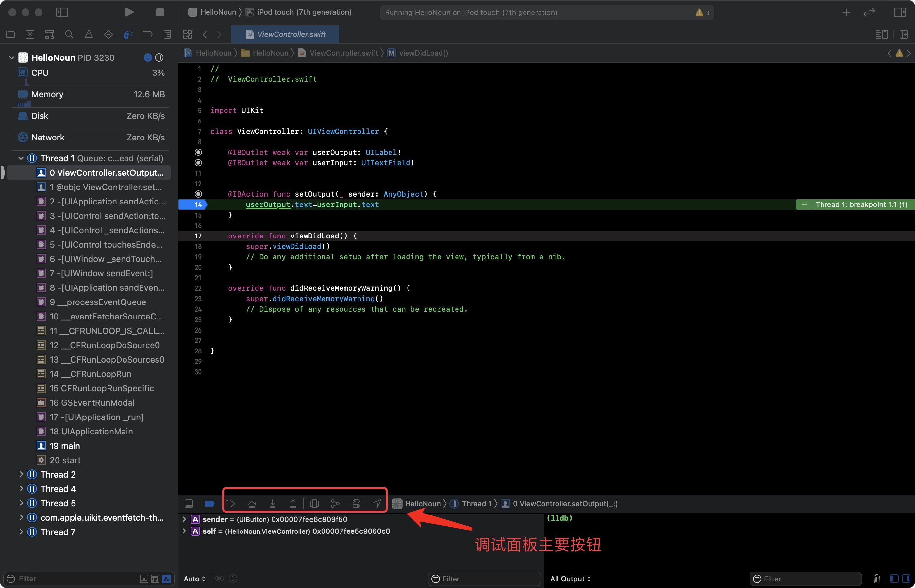The width and height of the screenshot is (915, 588).
Task: Click ViewController.swift in the jump bar
Action: (x=338, y=53)
